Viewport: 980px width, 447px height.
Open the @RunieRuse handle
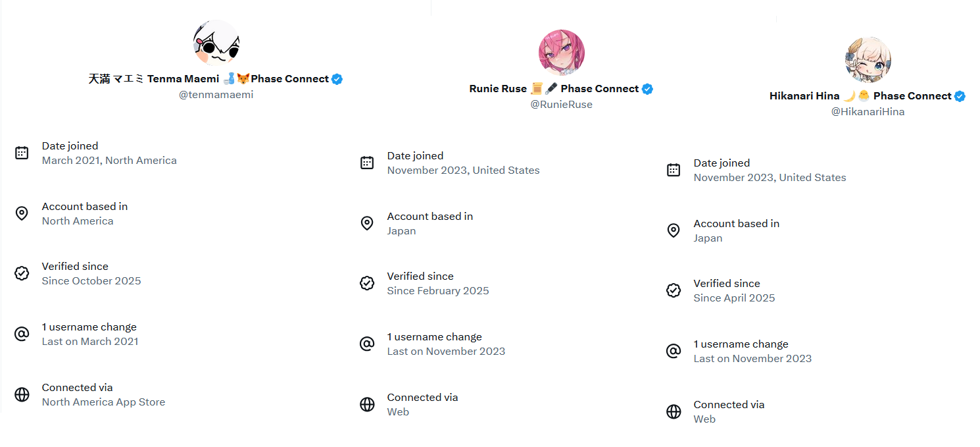tap(561, 105)
